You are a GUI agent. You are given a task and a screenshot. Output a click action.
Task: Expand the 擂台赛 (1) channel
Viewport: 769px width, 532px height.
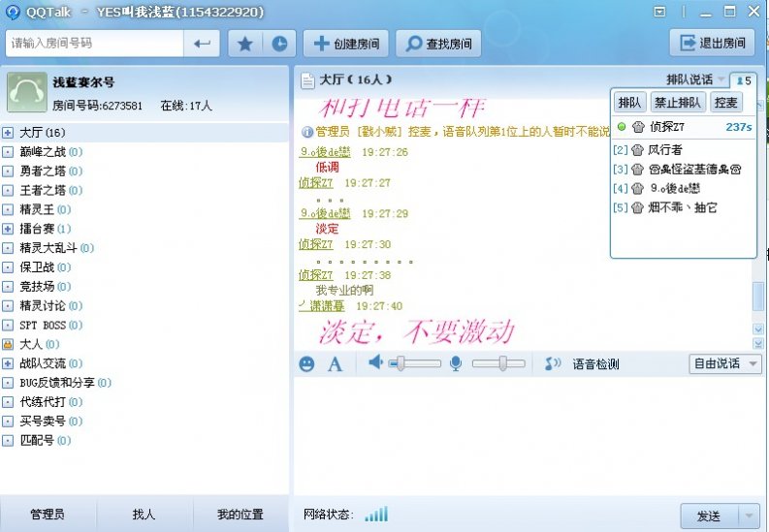[8, 229]
